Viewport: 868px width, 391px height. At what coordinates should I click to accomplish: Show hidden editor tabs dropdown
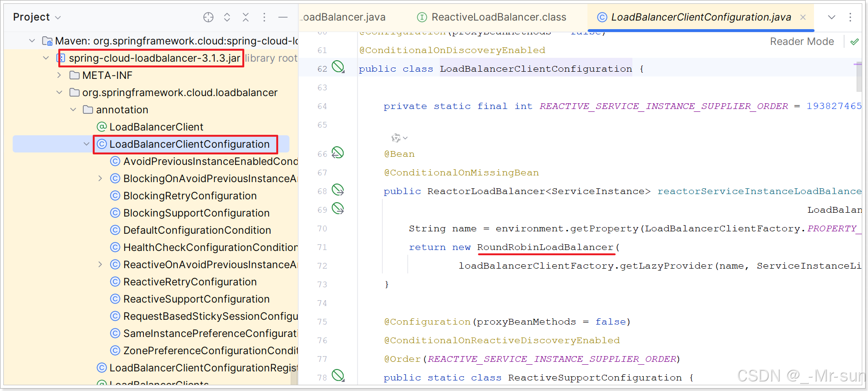click(x=832, y=17)
